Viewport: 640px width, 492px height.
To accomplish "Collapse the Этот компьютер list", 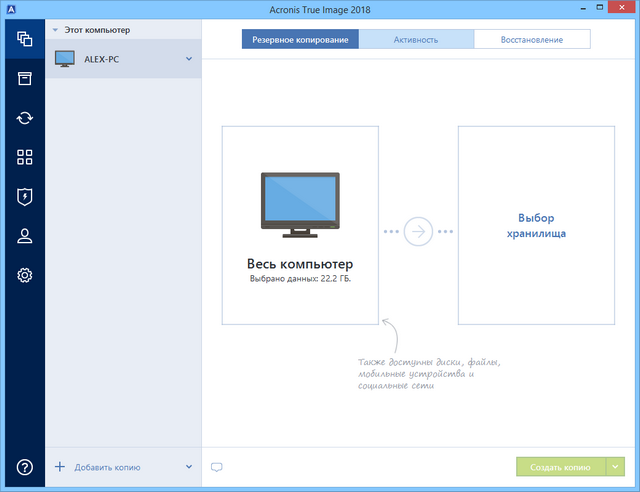I will click(55, 30).
